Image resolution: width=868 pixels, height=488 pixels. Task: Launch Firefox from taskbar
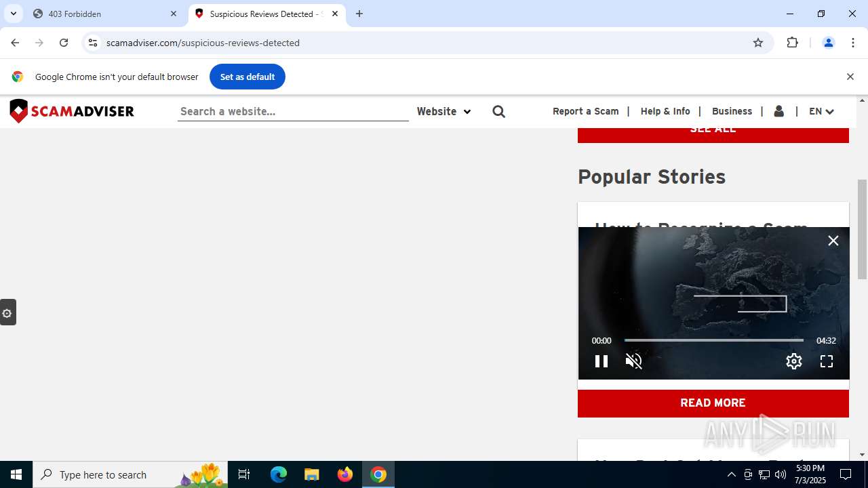(x=345, y=474)
